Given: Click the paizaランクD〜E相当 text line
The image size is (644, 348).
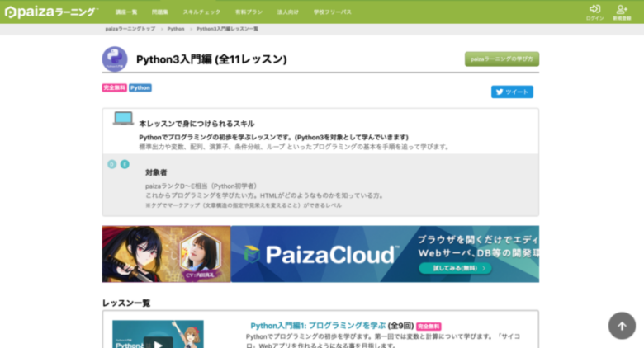Looking at the screenshot, I should coord(201,186).
